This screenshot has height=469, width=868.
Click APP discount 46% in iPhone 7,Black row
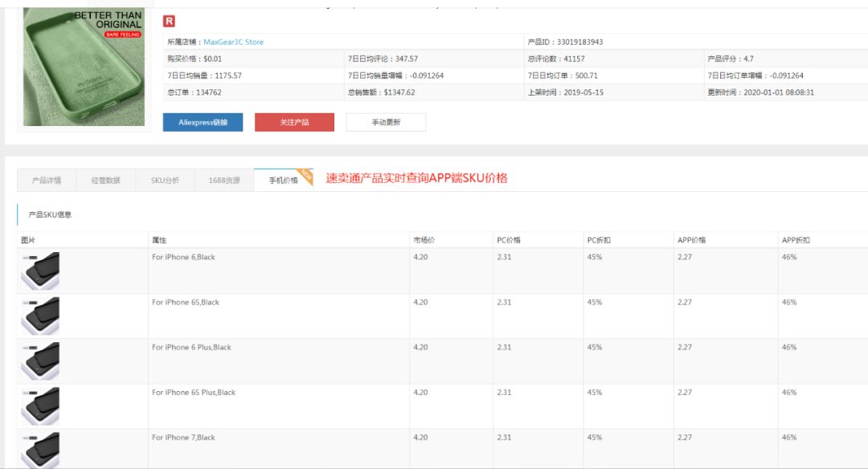789,438
